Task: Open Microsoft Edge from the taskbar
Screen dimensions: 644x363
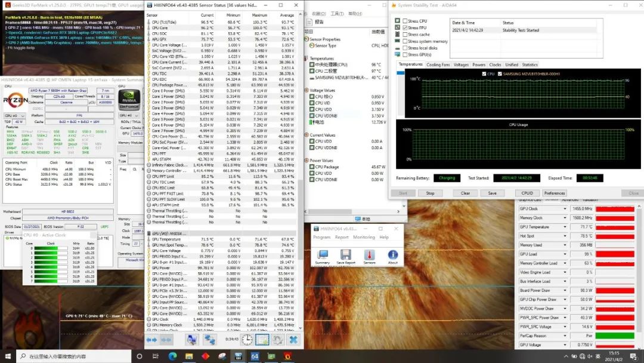Action: [x=173, y=356]
